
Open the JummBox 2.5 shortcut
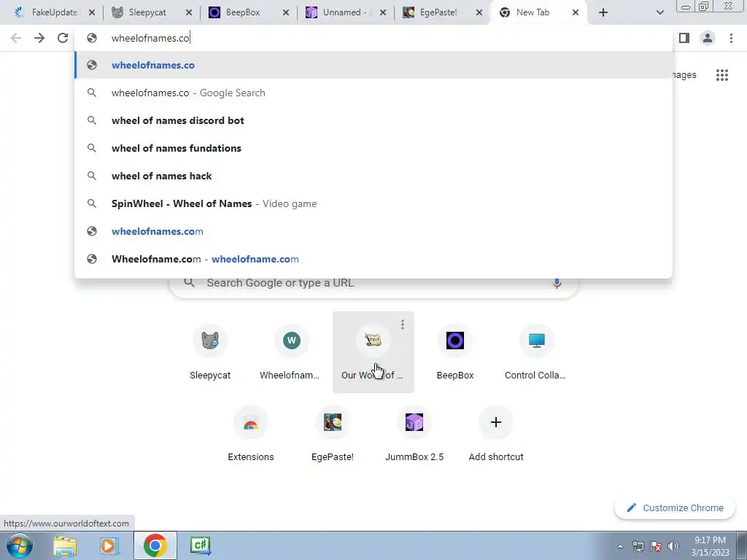click(414, 435)
